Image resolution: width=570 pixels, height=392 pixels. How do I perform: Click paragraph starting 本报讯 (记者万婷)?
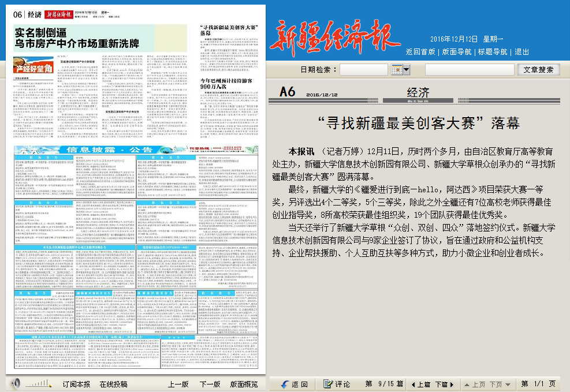tap(414, 164)
